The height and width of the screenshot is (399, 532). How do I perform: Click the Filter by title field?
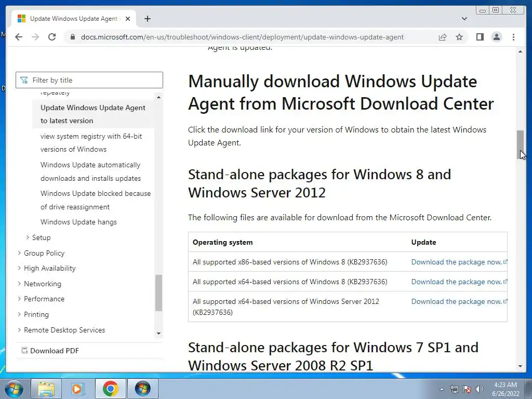tap(89, 80)
